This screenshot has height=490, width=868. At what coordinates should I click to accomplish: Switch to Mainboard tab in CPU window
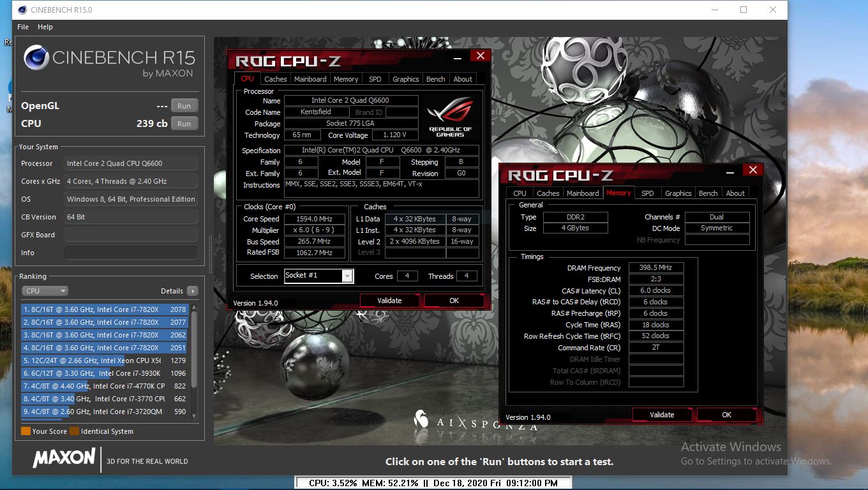310,79
